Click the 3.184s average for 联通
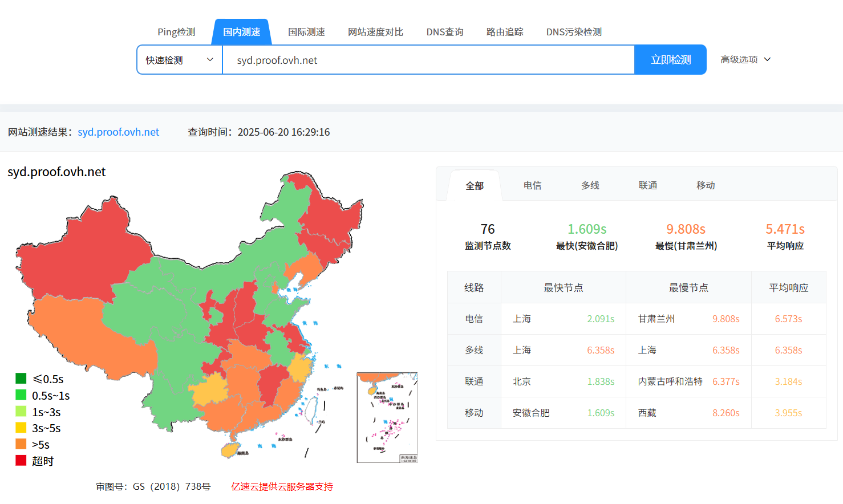This screenshot has width=843, height=504. 788,381
